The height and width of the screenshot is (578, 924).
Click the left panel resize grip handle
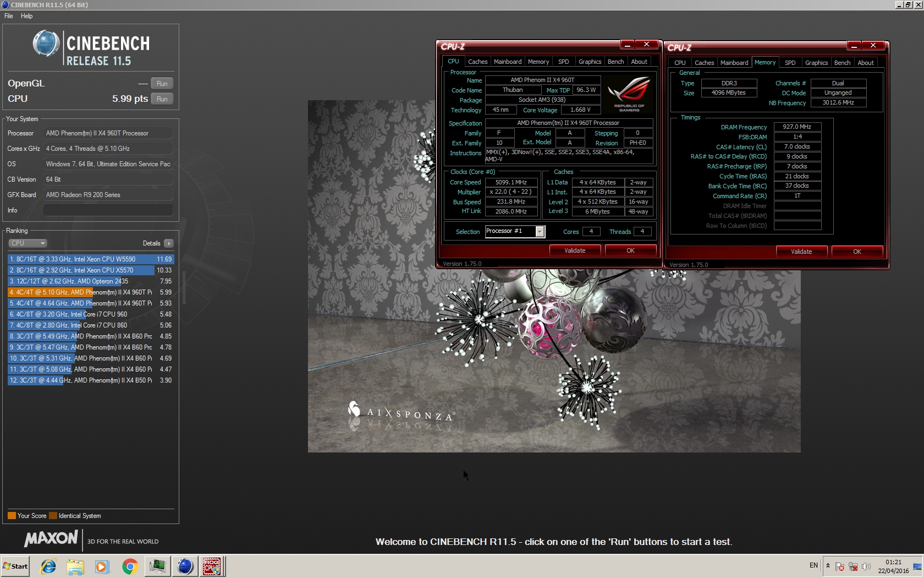pos(184,287)
